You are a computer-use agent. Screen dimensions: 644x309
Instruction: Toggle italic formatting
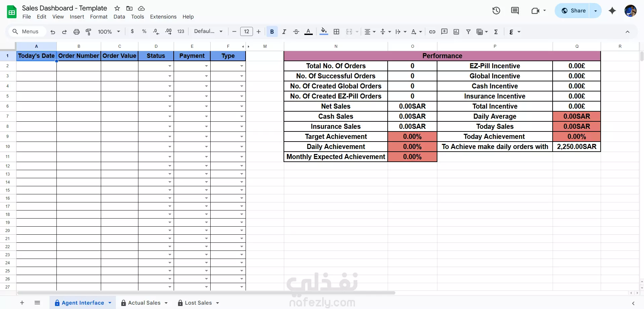[284, 32]
